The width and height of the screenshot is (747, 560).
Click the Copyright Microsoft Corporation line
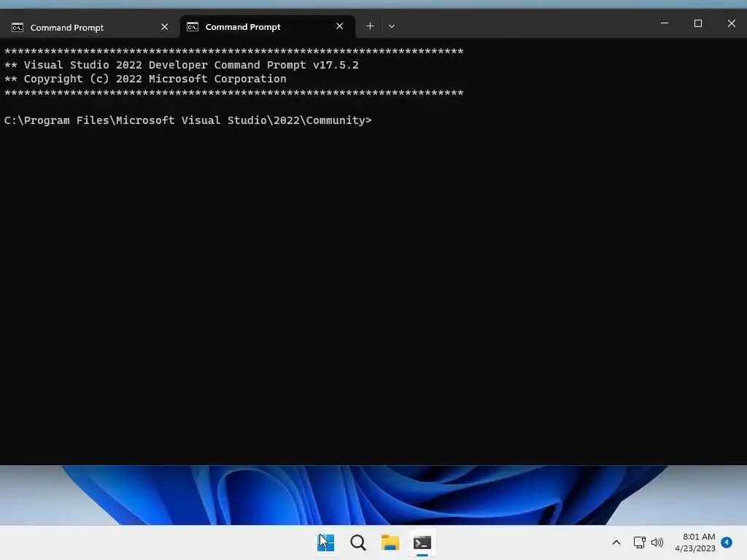(145, 79)
